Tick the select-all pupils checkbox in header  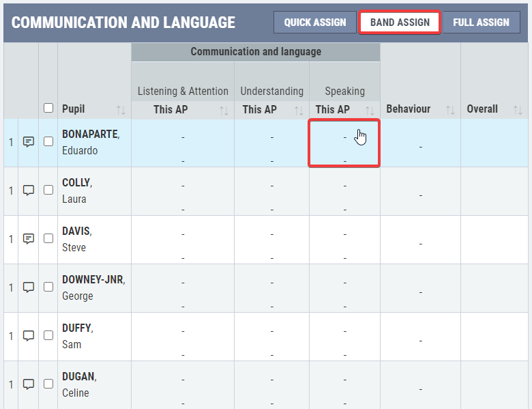tap(48, 108)
